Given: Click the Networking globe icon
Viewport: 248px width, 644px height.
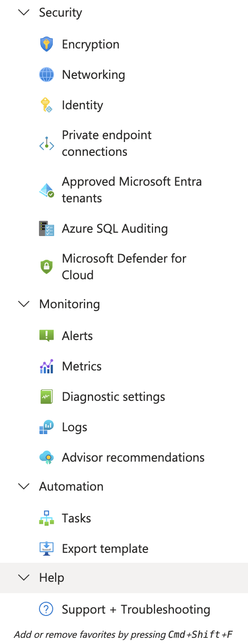Looking at the screenshot, I should 47,75.
